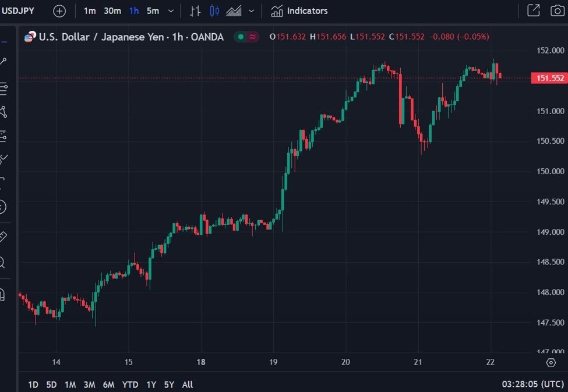Open the chart in popup window icon
This screenshot has width=568, height=392.
tap(533, 10)
